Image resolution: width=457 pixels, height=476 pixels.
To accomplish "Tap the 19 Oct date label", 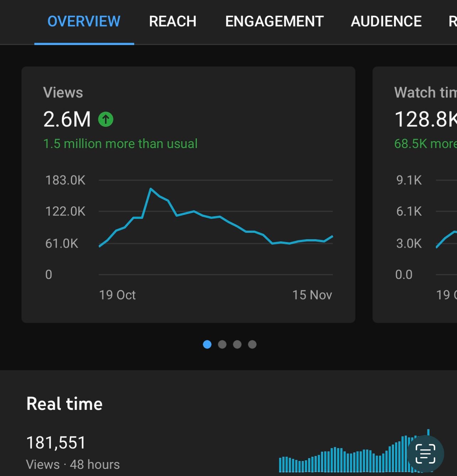I will click(x=117, y=295).
